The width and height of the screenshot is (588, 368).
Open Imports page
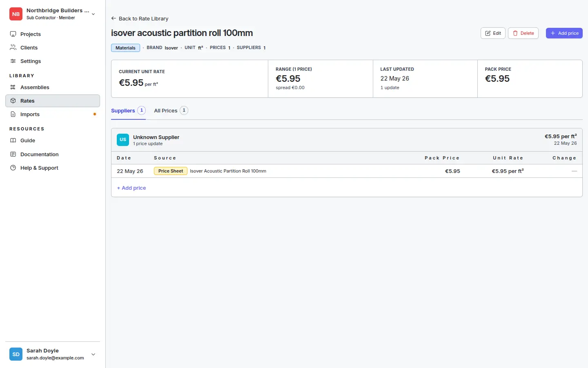click(53, 114)
